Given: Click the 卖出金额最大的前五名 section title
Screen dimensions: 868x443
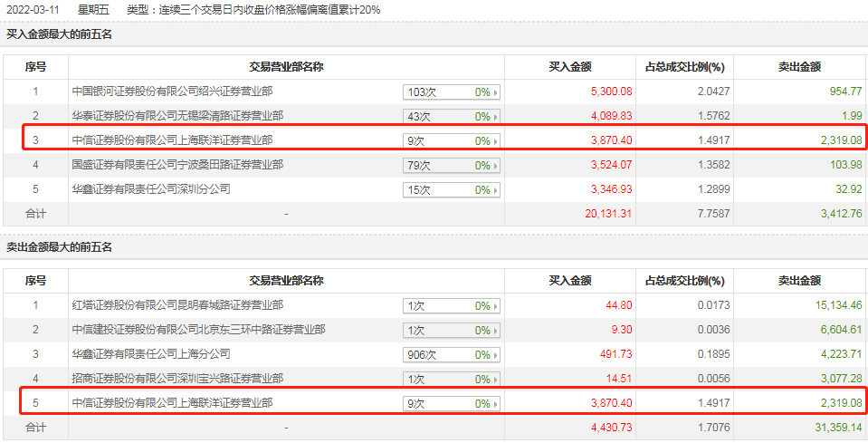Looking at the screenshot, I should click(x=59, y=247).
